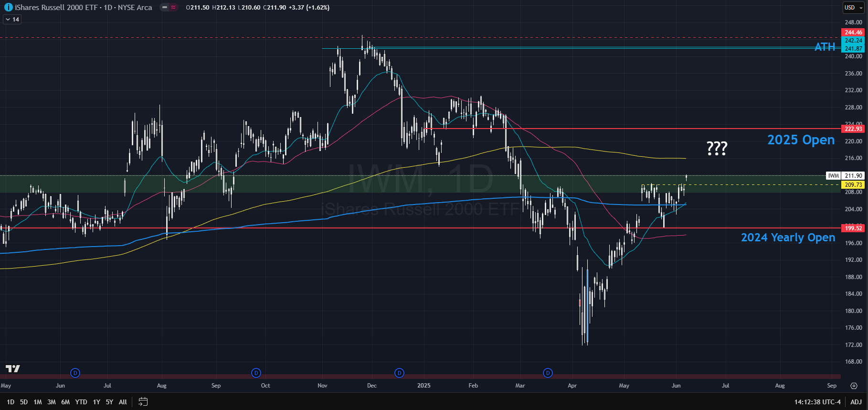
Task: Click the dividend marker in mid March
Action: [x=548, y=373]
